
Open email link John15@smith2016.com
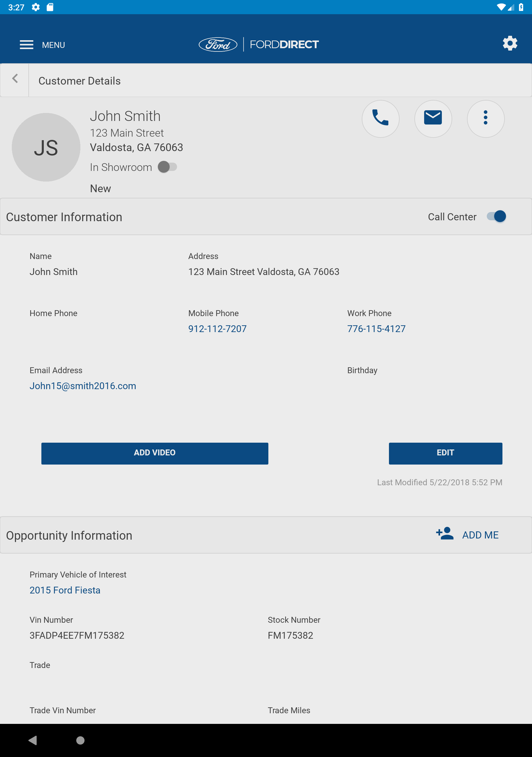tap(83, 386)
